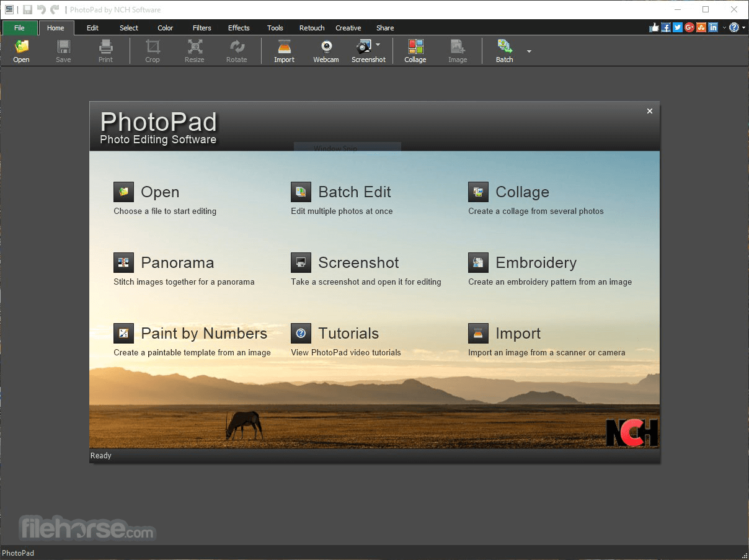Share via the Facebook icon

666,27
